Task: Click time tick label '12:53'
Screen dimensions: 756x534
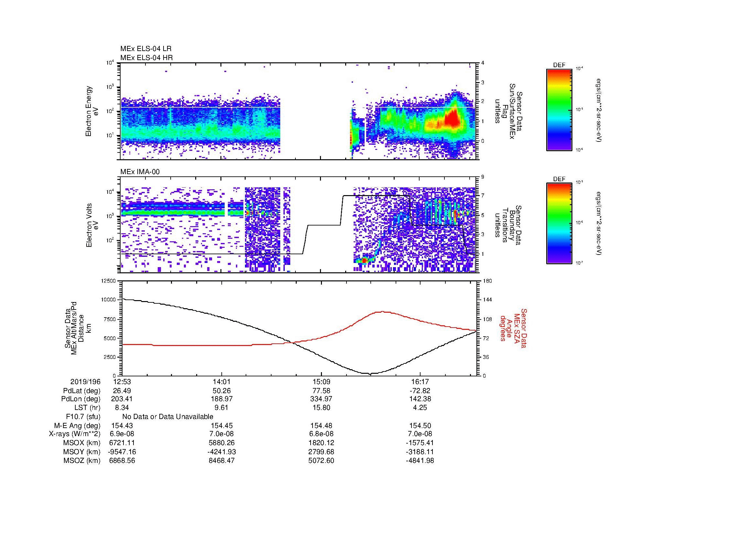Action: pos(122,382)
